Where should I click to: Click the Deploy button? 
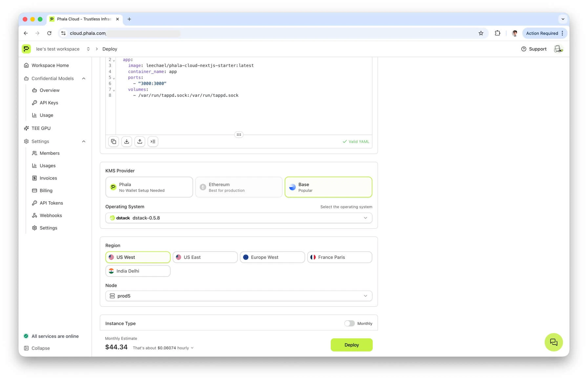click(351, 345)
